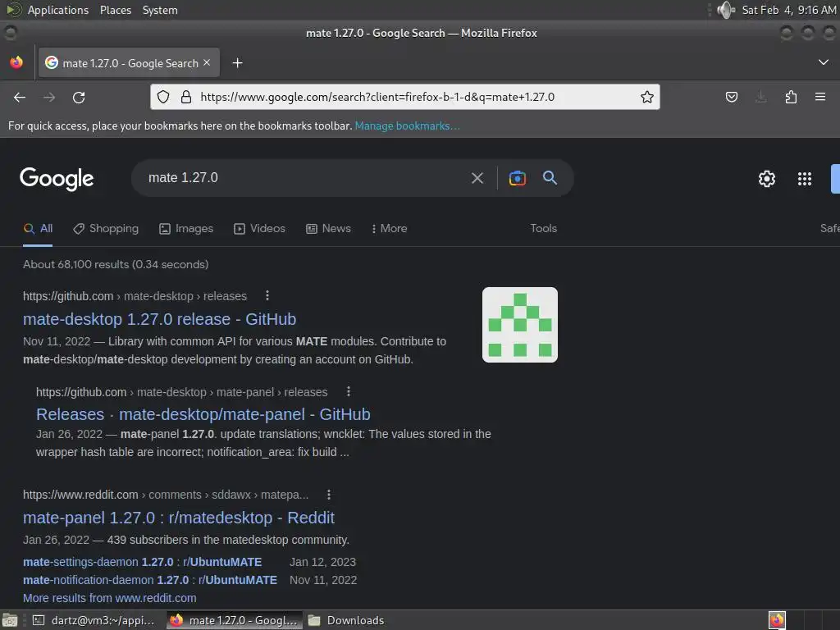
Task: Open Google settings gear icon
Action: coord(767,178)
